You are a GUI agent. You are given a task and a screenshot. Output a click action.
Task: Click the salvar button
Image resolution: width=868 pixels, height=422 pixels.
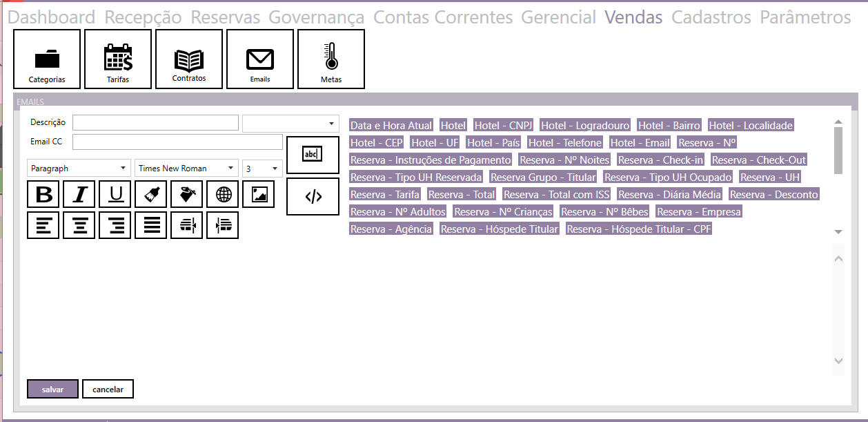point(52,390)
